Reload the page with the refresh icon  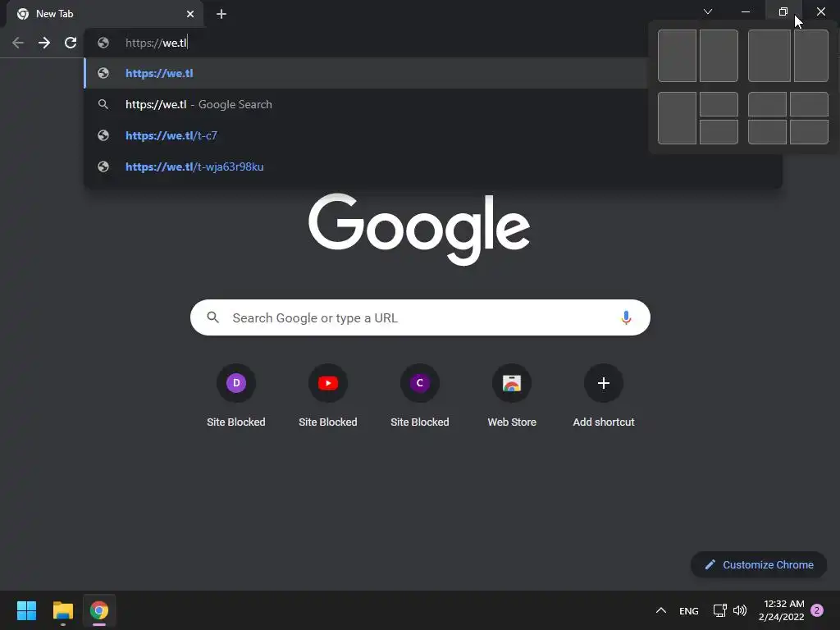pyautogui.click(x=71, y=43)
